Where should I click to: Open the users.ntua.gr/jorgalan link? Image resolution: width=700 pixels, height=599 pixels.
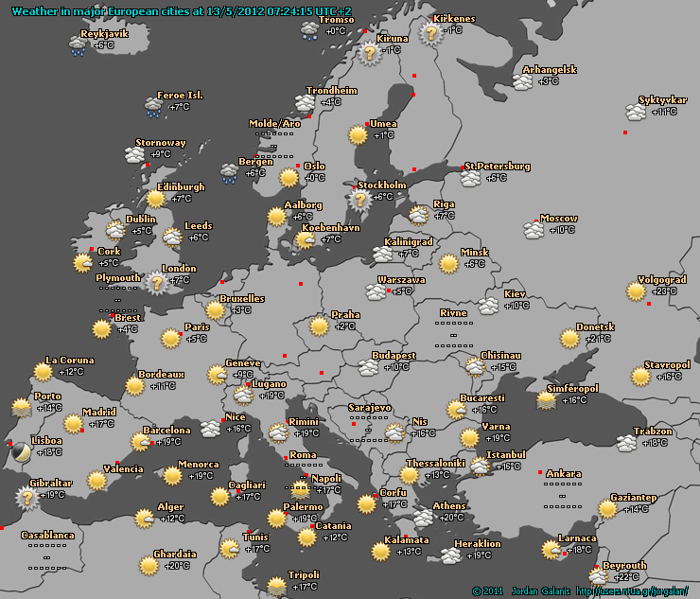point(632,591)
